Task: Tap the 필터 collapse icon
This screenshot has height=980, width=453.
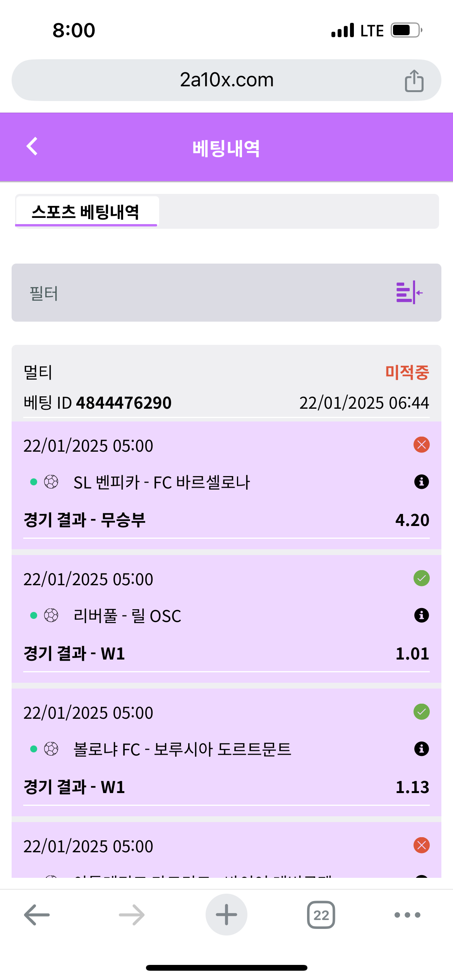Action: tap(409, 293)
